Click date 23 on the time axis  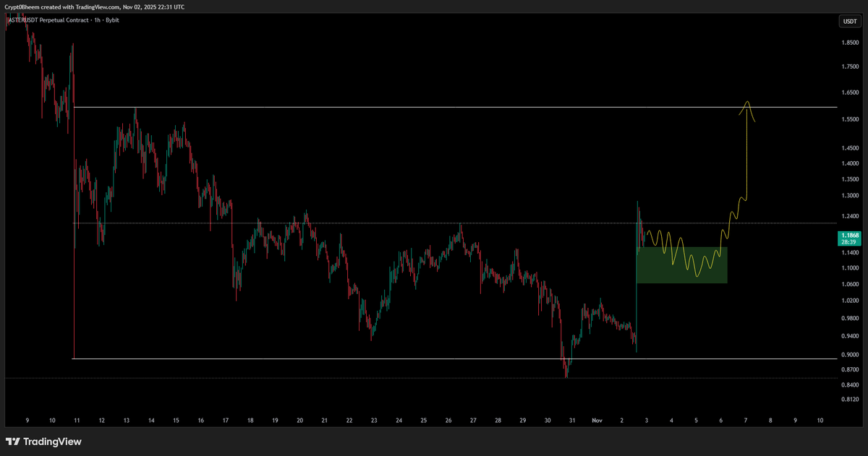[374, 420]
